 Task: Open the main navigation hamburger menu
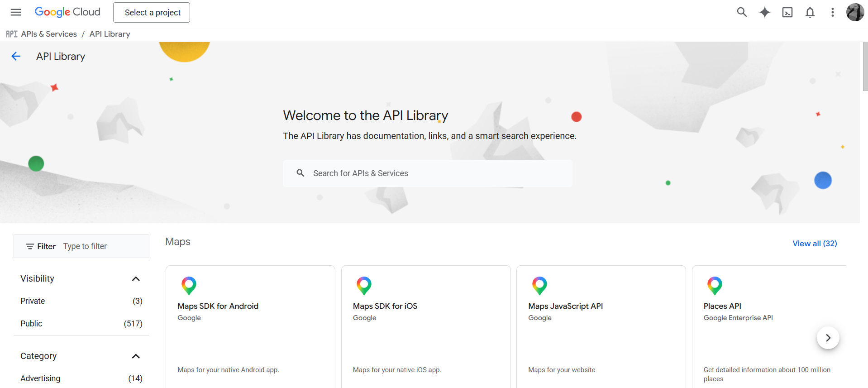[16, 12]
